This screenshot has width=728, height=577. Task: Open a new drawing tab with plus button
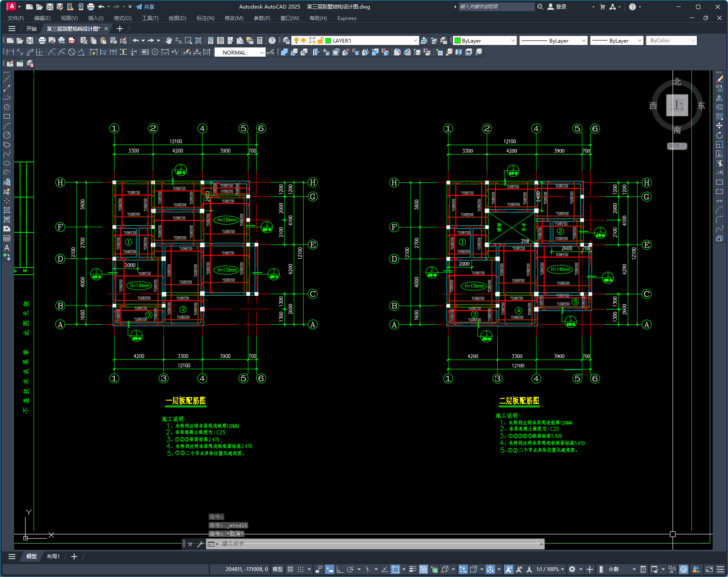pyautogui.click(x=120, y=29)
